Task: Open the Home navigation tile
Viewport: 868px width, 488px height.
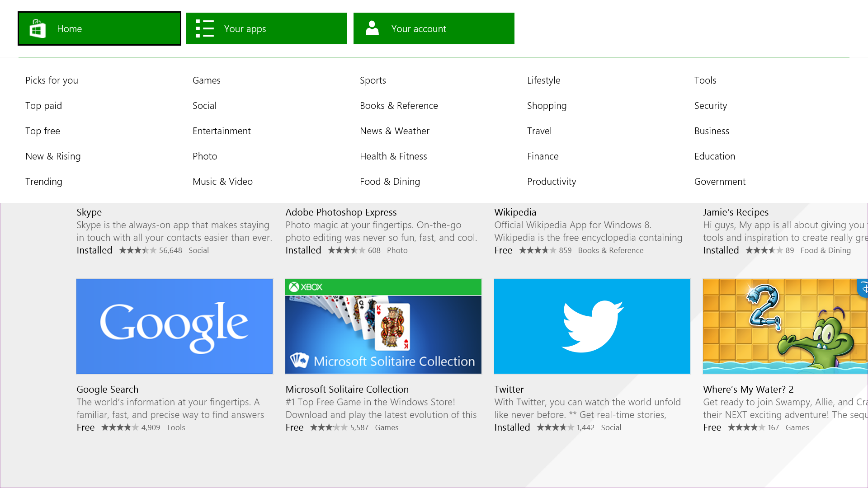Action: pyautogui.click(x=99, y=28)
